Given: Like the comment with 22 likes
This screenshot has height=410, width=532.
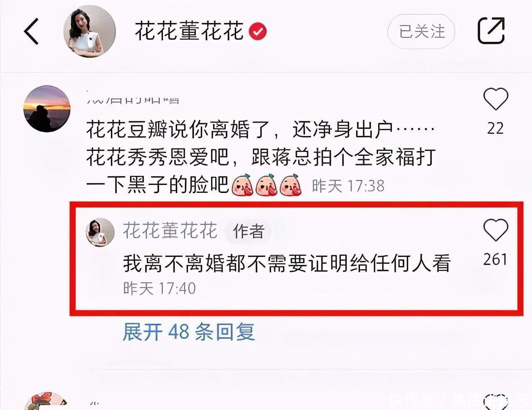Looking at the screenshot, I should pyautogui.click(x=495, y=99).
